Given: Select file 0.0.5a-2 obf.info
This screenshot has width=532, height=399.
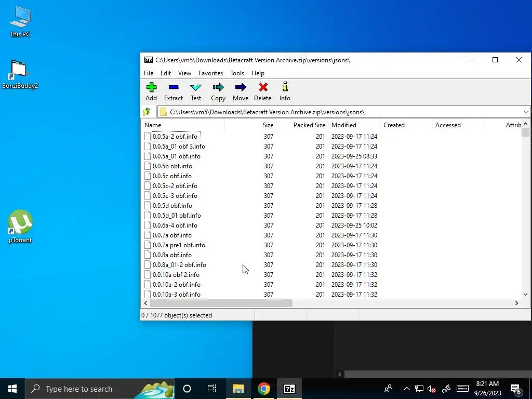Looking at the screenshot, I should (175, 137).
